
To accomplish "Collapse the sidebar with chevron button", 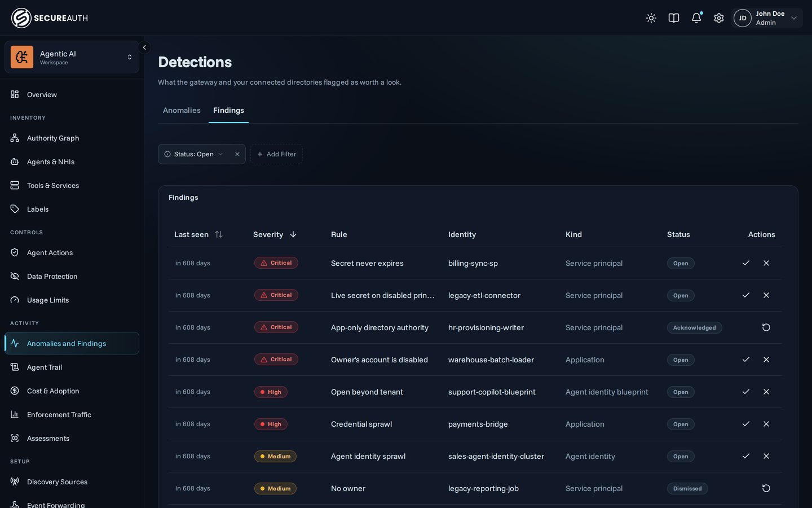I will [144, 47].
